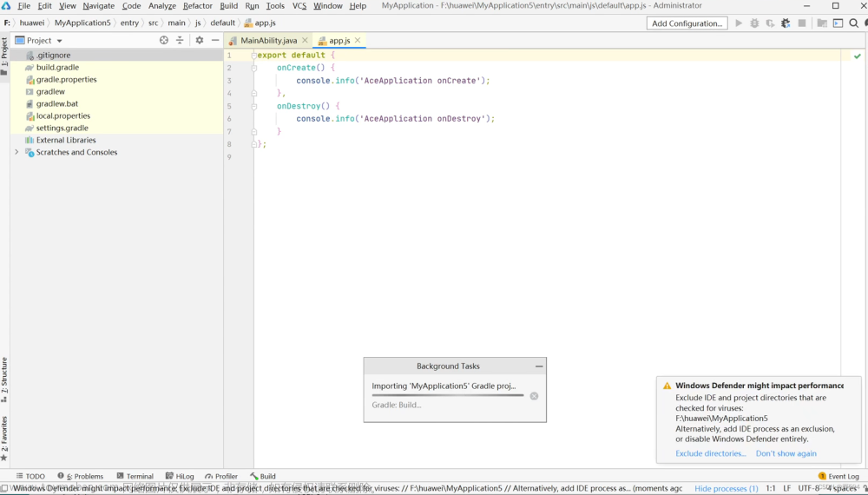The width and height of the screenshot is (868, 495).
Task: Open the Profiler tool window
Action: click(220, 476)
